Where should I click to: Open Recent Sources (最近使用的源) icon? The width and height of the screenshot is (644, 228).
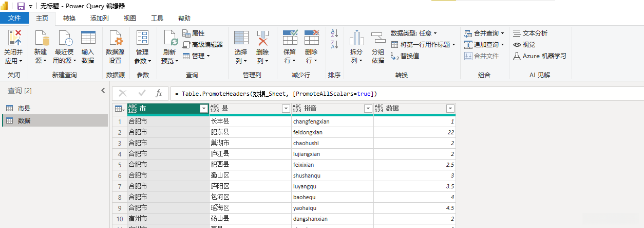(x=65, y=38)
